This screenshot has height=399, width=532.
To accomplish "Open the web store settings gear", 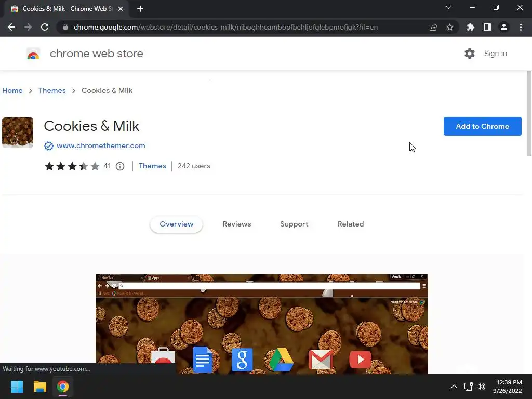I will coord(470,54).
